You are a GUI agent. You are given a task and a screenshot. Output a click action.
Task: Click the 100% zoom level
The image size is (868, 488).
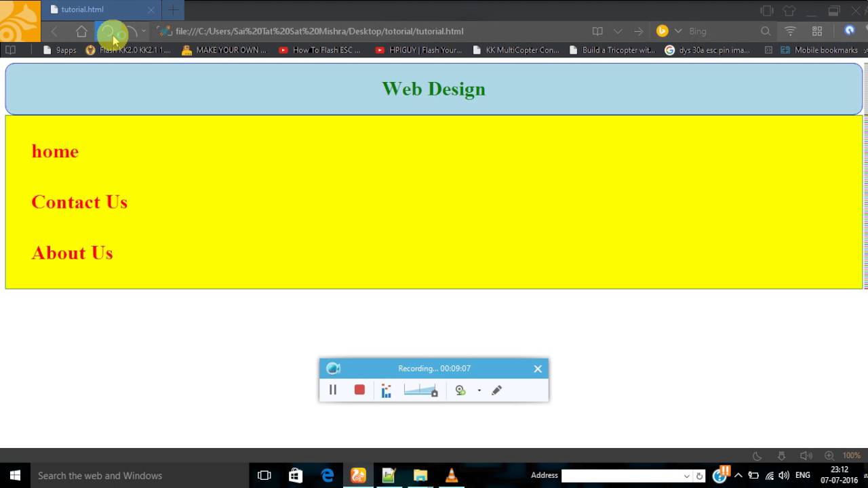pyautogui.click(x=852, y=456)
